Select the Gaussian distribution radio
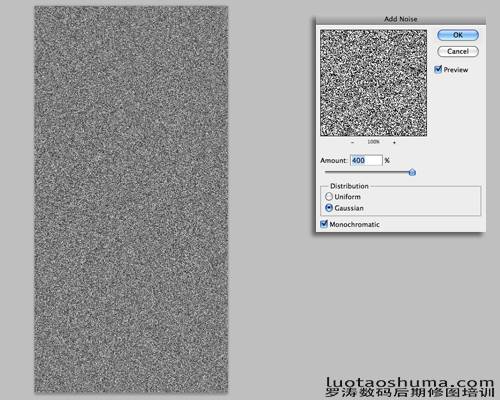Screen dimensions: 500x400 [329, 208]
